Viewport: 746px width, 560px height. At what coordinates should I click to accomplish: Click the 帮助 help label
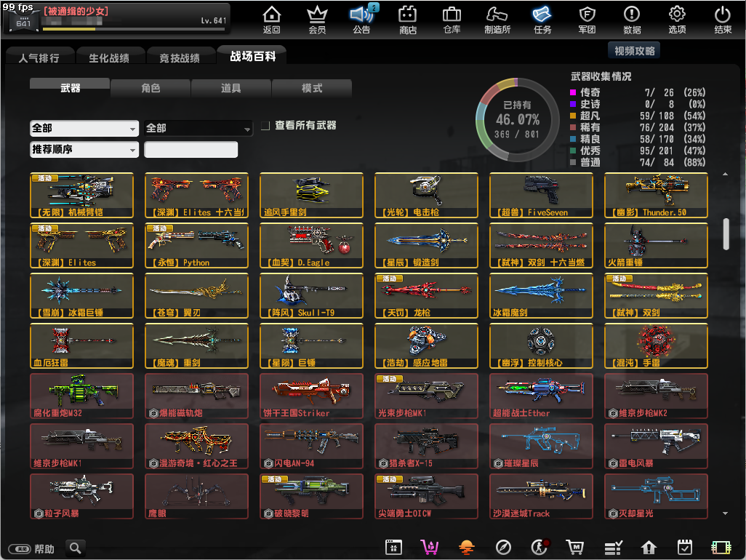click(44, 549)
